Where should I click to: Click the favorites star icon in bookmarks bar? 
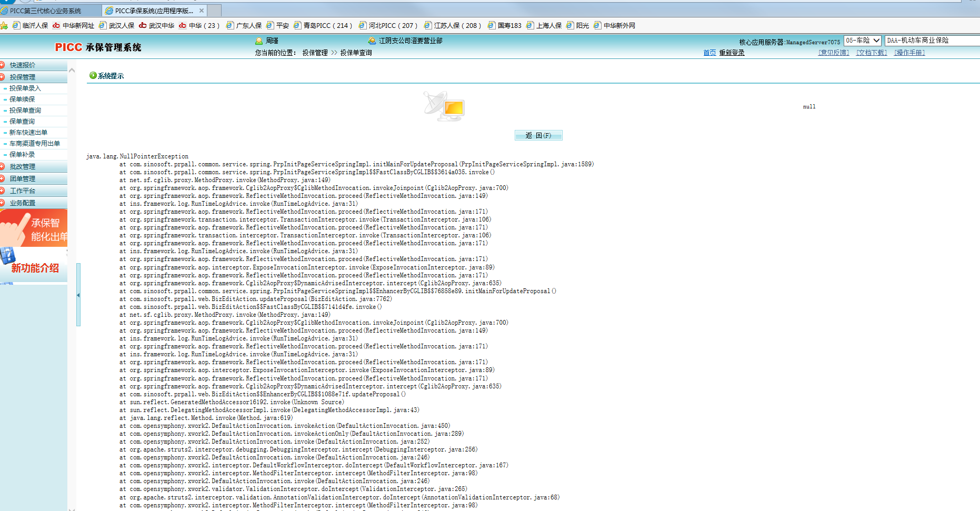[x=4, y=25]
